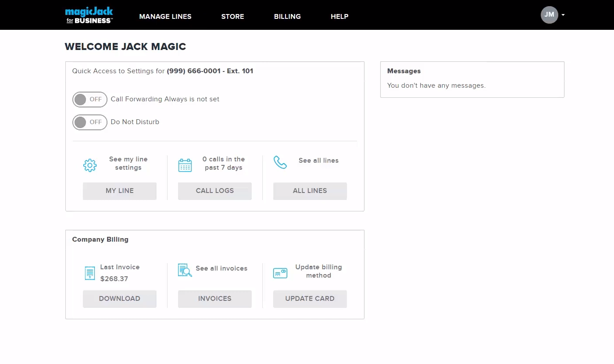Download the last invoice of $268.37

119,299
